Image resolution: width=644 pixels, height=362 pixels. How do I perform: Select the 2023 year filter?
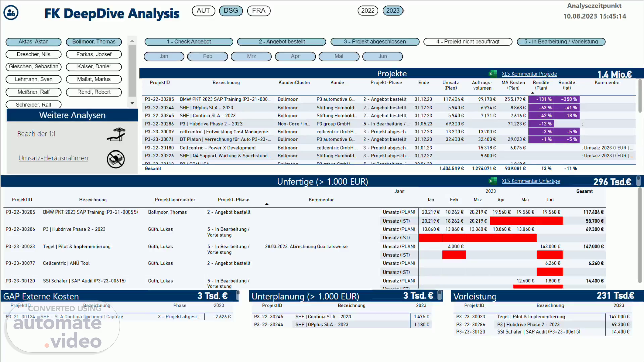point(393,11)
